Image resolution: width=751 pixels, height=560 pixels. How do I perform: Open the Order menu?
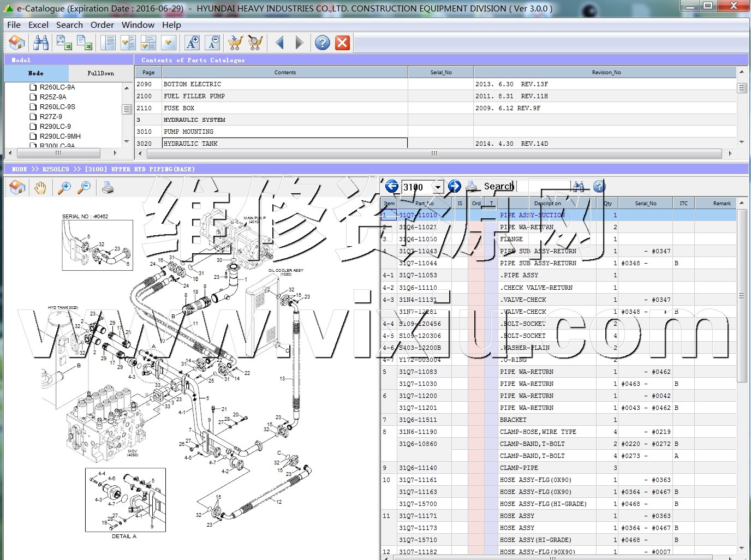[102, 25]
